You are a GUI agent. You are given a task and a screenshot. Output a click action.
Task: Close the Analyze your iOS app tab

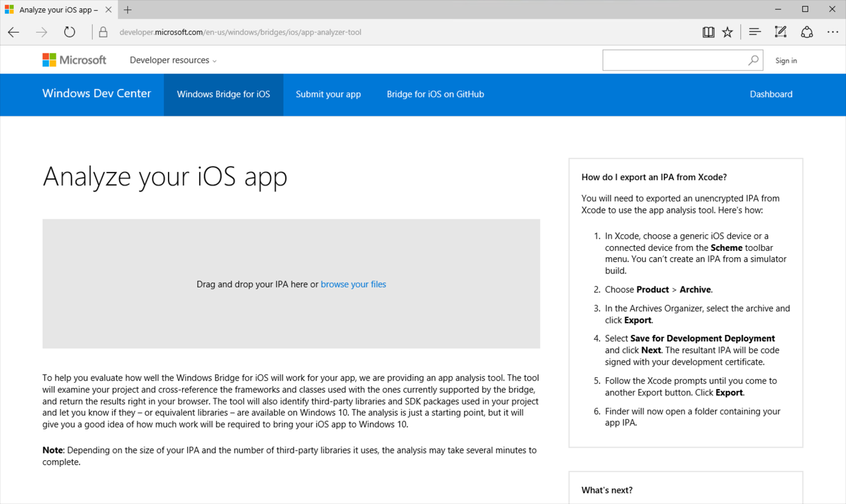pos(108,9)
